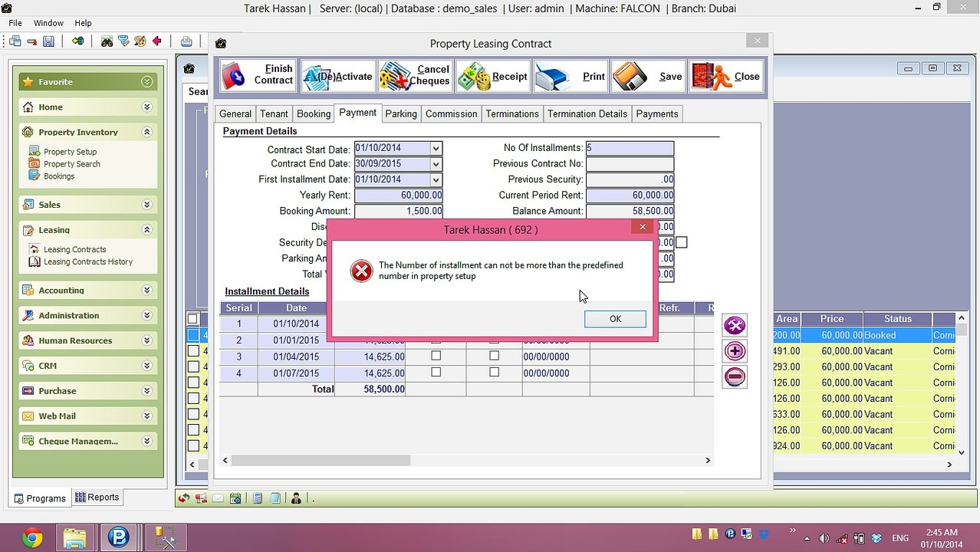Open Property Search in the sidebar
This screenshot has height=552, width=980.
(71, 164)
